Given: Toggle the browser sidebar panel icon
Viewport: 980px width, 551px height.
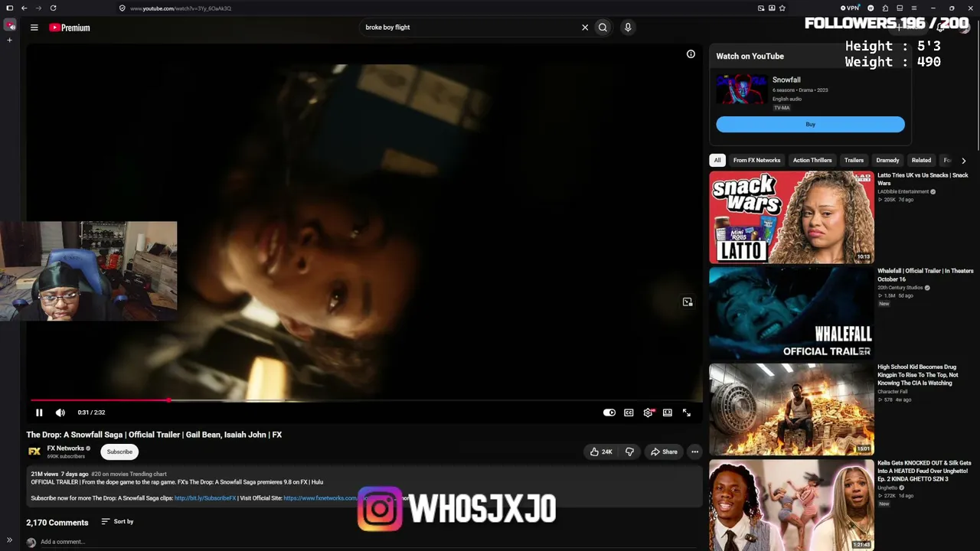Looking at the screenshot, I should tap(9, 8).
